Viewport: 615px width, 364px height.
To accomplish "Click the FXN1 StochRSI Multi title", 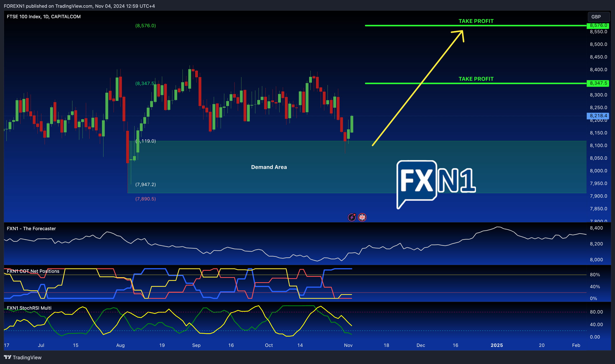I will [x=29, y=308].
